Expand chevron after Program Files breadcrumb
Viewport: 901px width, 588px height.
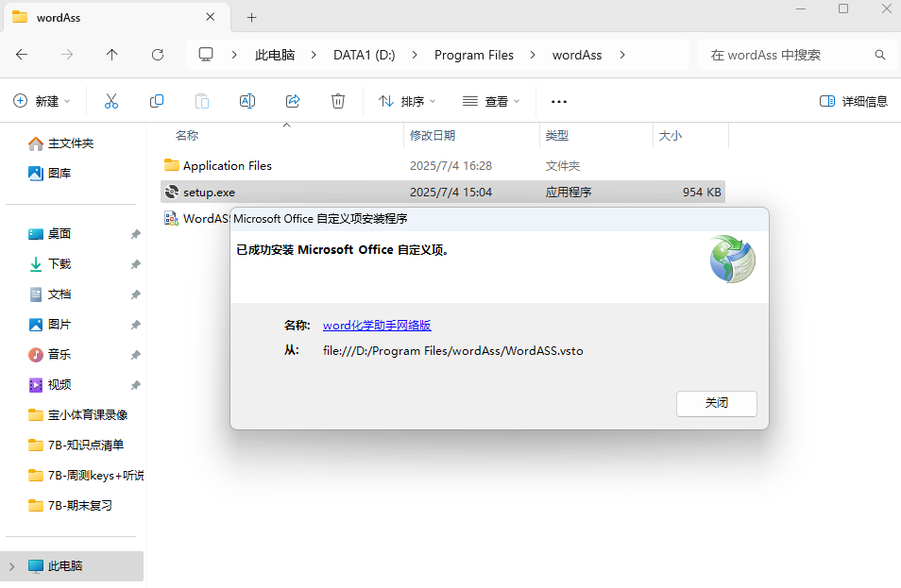point(533,55)
